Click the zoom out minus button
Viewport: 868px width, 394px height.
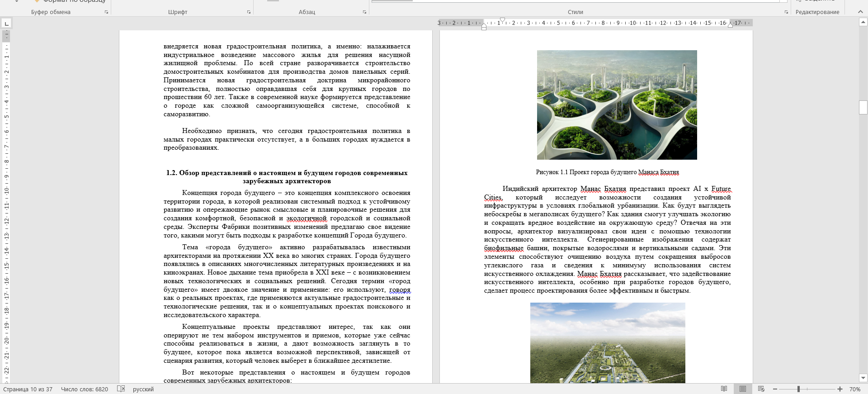[x=775, y=389]
